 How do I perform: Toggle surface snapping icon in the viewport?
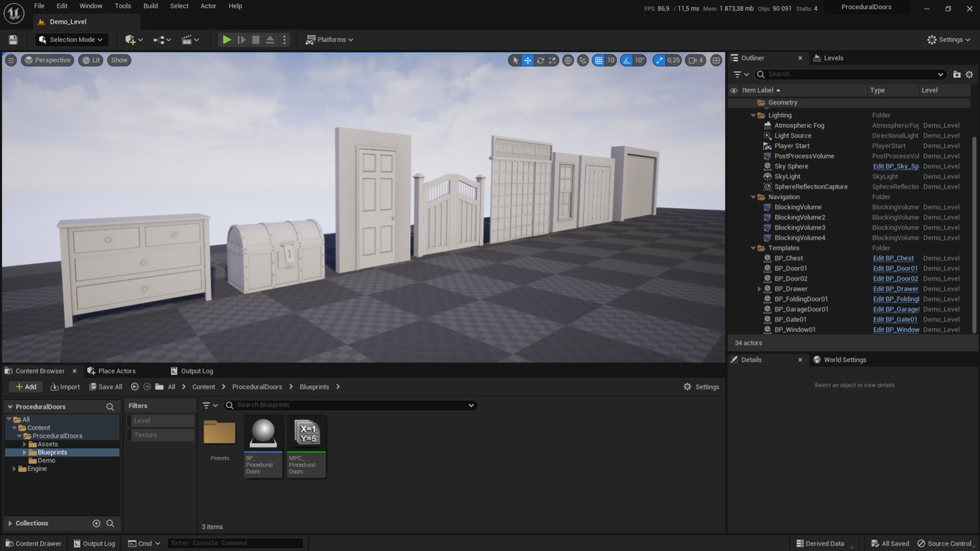[583, 60]
